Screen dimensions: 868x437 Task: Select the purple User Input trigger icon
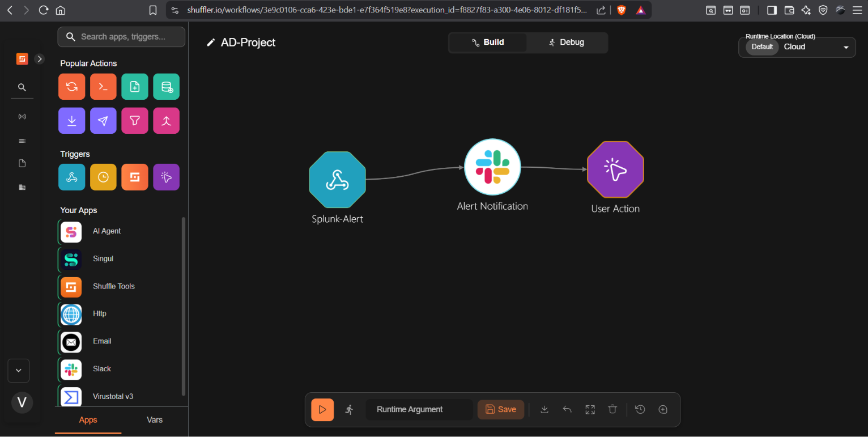tap(167, 177)
